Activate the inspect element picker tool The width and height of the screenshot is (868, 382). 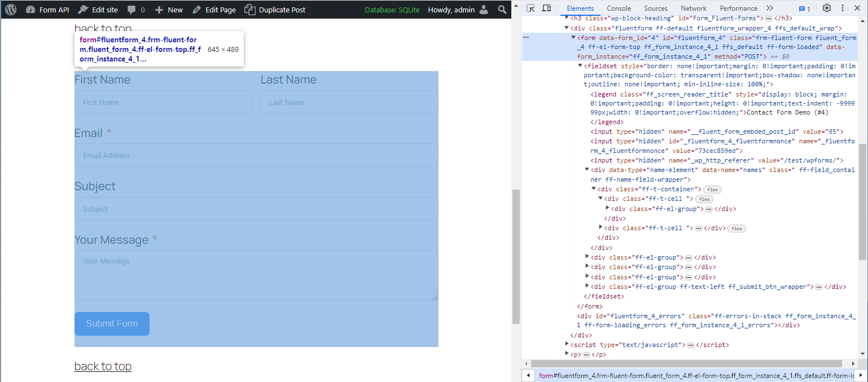click(531, 8)
